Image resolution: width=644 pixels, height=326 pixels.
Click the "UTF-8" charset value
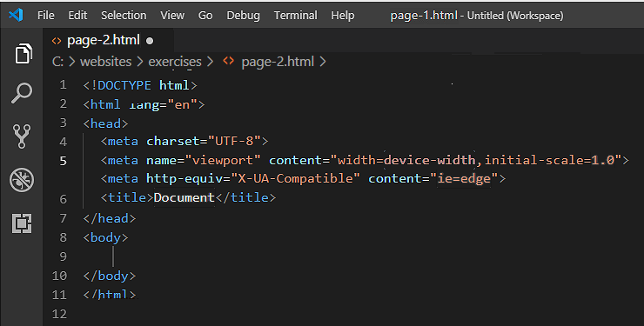234,141
